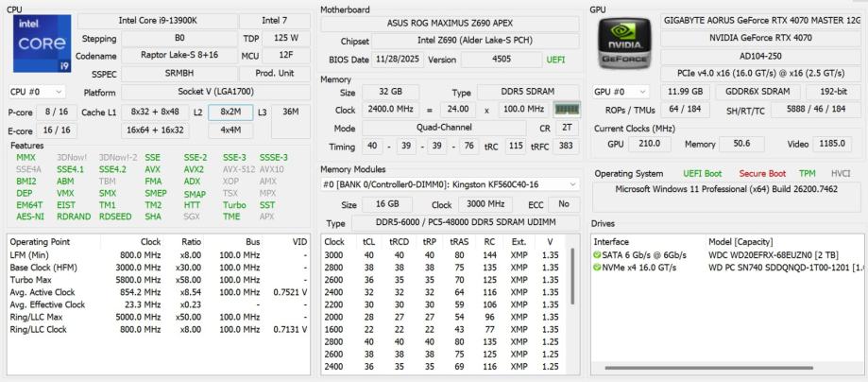Click the CR 2T value
The width and height of the screenshot is (868, 382).
(x=567, y=128)
